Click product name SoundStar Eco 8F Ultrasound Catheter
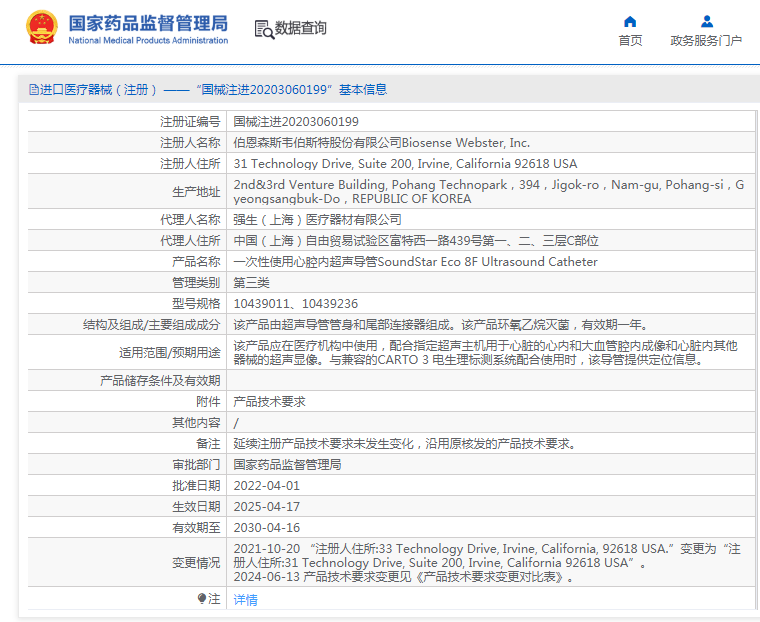Image resolution: width=760 pixels, height=622 pixels. pos(415,262)
